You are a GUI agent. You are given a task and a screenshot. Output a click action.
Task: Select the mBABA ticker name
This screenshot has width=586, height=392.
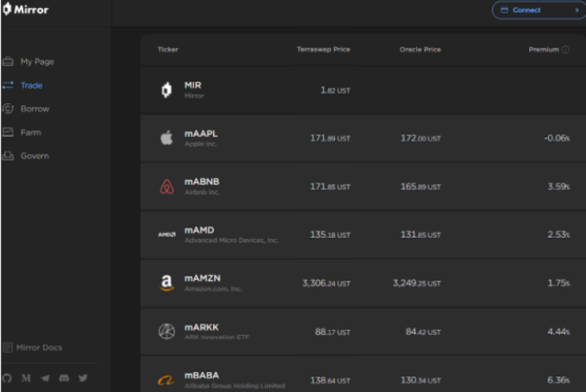coord(202,375)
